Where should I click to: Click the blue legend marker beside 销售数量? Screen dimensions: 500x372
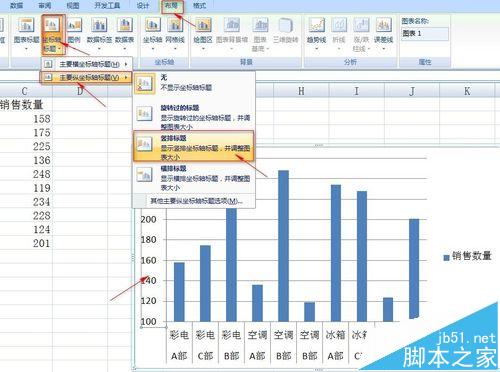pyautogui.click(x=447, y=257)
